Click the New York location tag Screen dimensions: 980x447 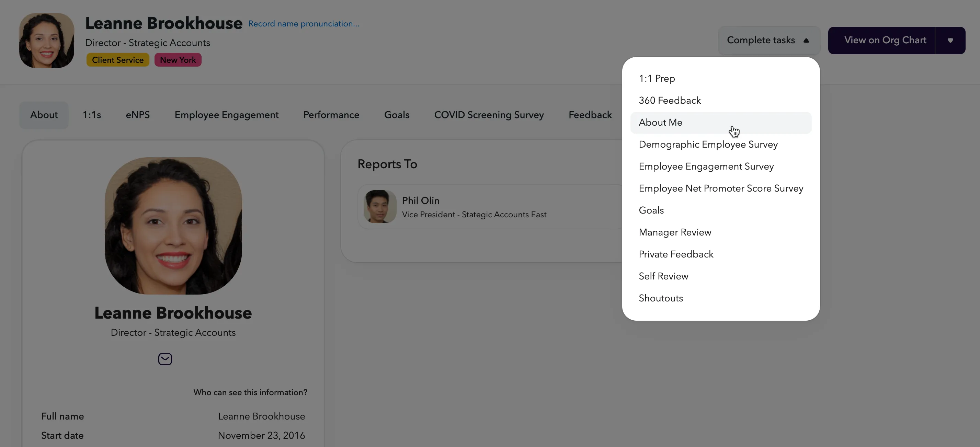178,60
